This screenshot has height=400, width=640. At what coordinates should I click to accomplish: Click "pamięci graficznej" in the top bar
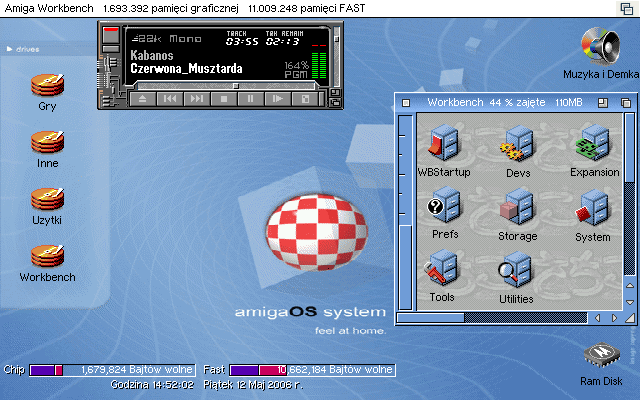pyautogui.click(x=195, y=8)
